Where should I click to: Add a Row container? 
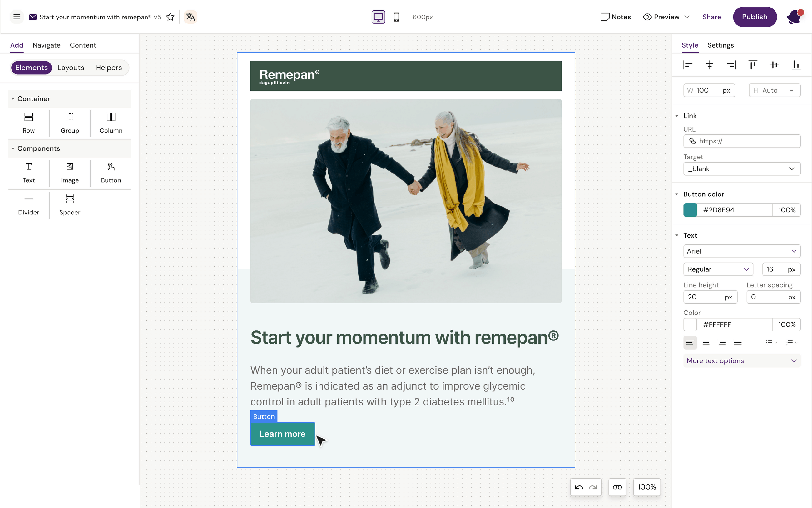[28, 123]
